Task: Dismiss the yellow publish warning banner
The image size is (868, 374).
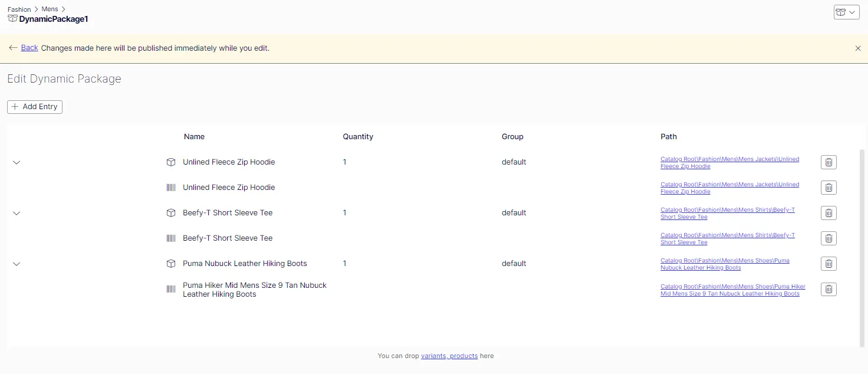Action: click(858, 48)
